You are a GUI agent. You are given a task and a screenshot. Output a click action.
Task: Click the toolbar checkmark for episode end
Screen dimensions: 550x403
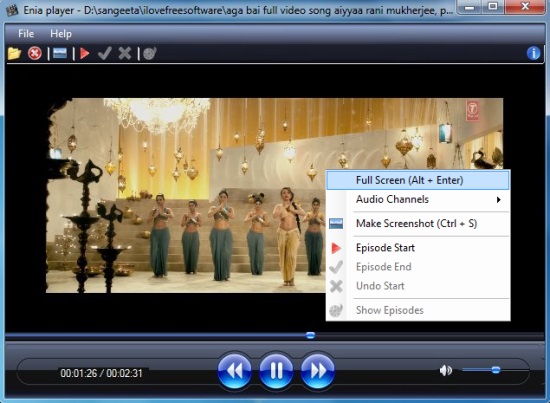105,53
